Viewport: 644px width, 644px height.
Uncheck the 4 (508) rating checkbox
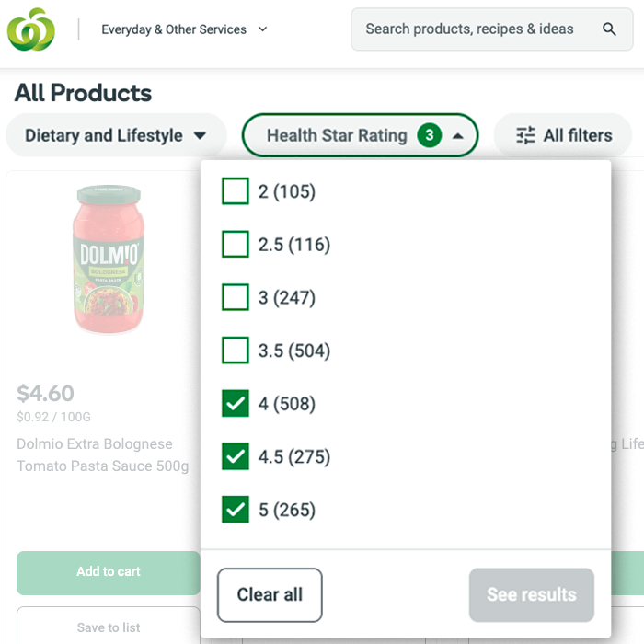[x=235, y=403]
